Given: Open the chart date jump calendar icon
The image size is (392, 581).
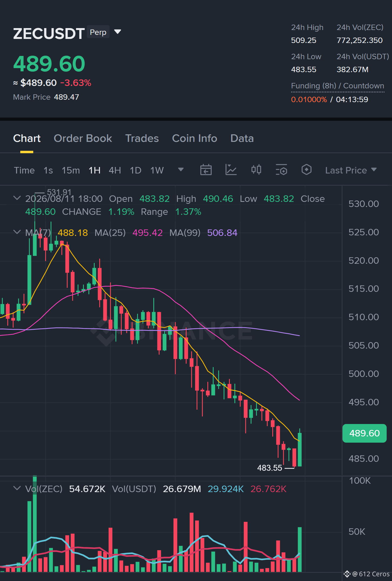Looking at the screenshot, I should click(x=206, y=170).
